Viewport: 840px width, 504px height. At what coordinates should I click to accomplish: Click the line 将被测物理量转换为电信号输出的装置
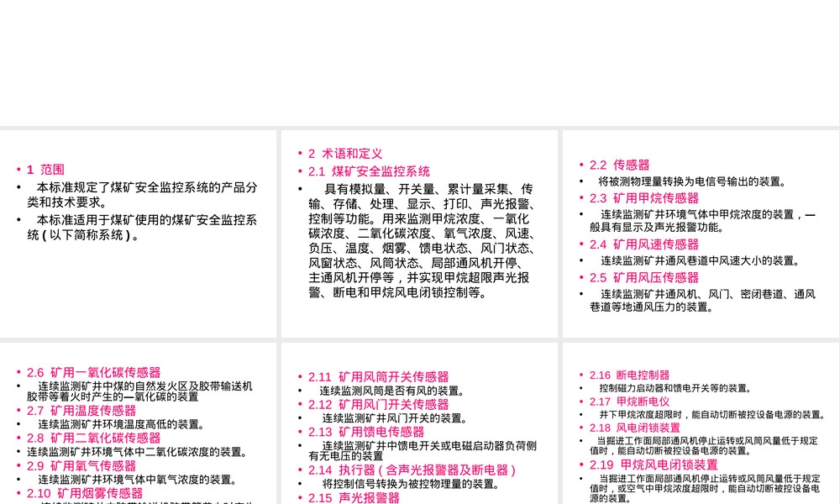tap(691, 181)
